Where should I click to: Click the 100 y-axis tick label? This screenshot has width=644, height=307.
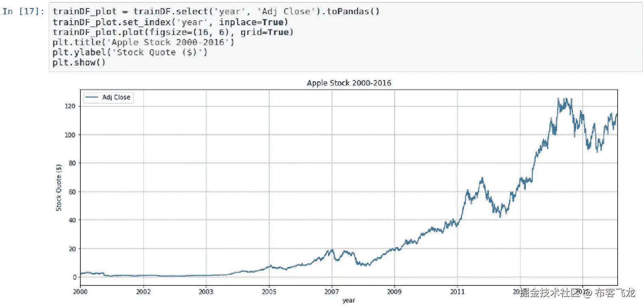click(70, 135)
